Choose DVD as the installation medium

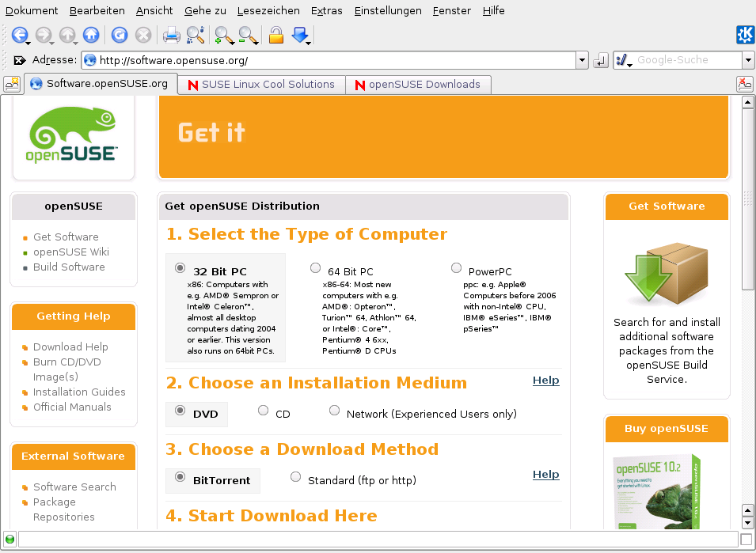180,411
